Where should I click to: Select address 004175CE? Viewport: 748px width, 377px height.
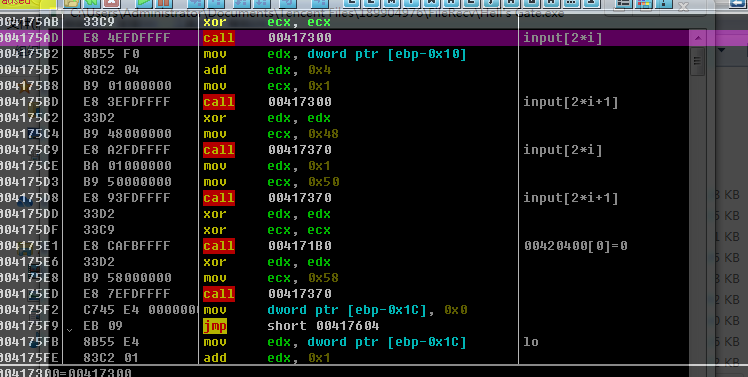coord(29,166)
